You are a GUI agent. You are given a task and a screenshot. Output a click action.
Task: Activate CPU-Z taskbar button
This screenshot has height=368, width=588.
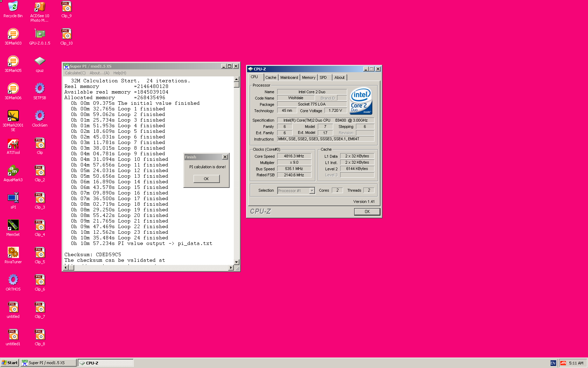point(106,363)
